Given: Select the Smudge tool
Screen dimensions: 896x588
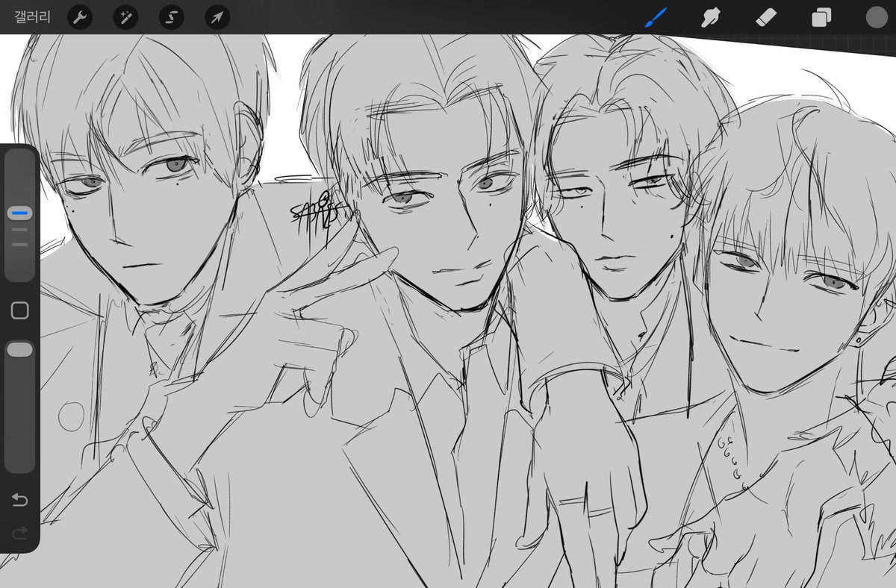Looking at the screenshot, I should click(x=710, y=17).
